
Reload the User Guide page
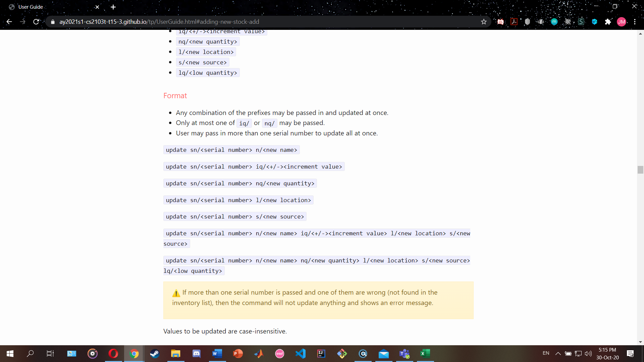coord(36,22)
